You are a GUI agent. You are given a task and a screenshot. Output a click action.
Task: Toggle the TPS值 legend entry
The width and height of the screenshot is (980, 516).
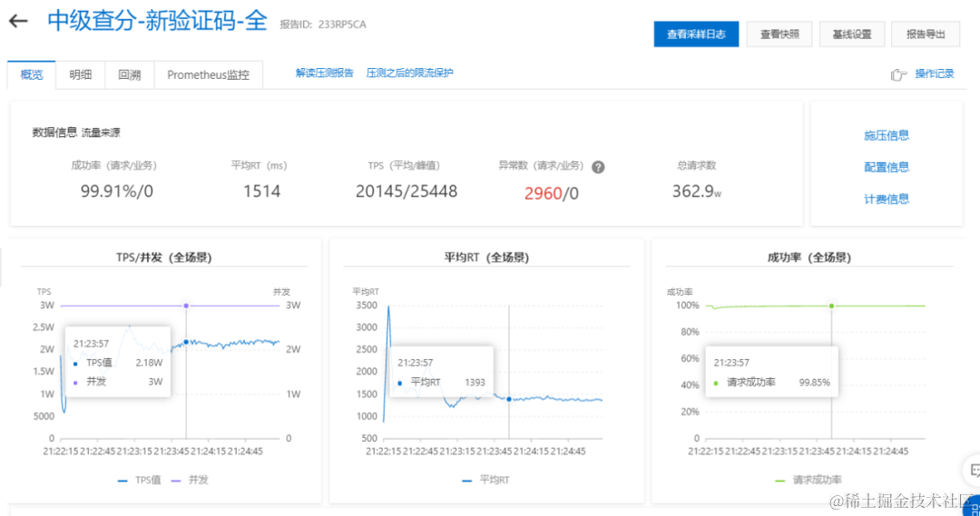pos(140,480)
